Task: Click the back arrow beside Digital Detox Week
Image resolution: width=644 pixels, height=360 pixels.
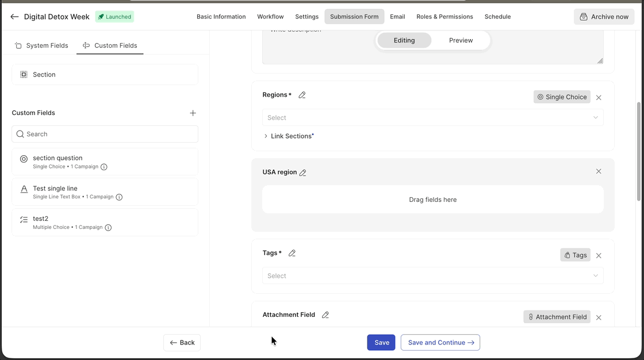Action: point(14,17)
